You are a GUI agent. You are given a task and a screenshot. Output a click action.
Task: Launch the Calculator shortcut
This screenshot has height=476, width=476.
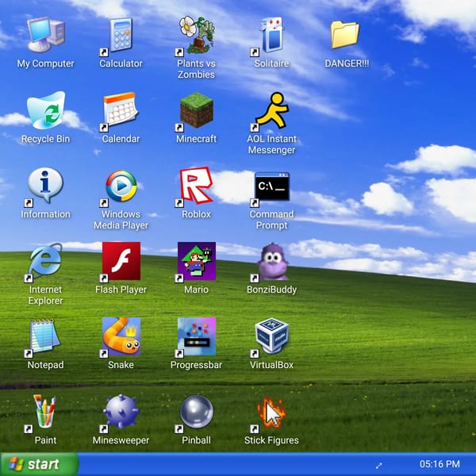coord(121,35)
